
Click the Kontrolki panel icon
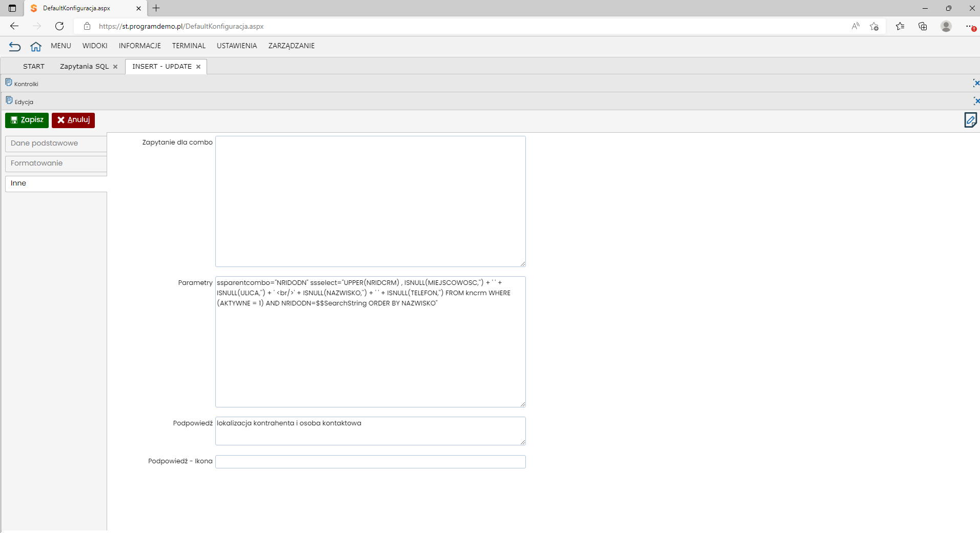click(9, 83)
